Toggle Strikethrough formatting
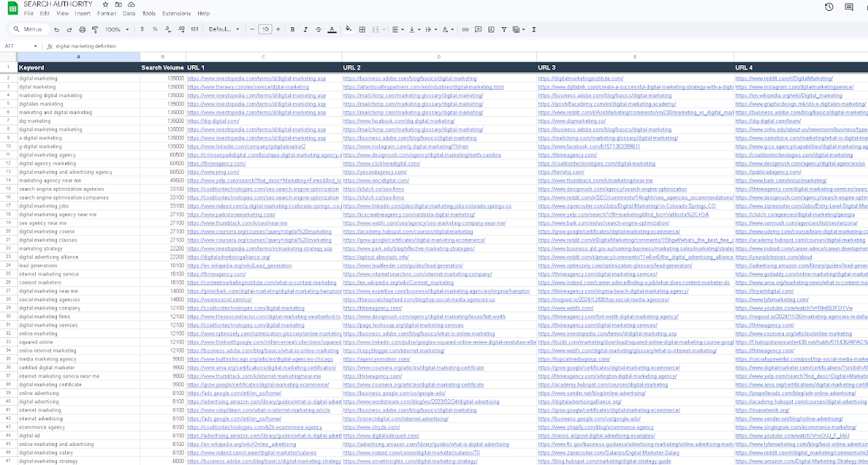Screen dimensions: 868x465 point(318,29)
